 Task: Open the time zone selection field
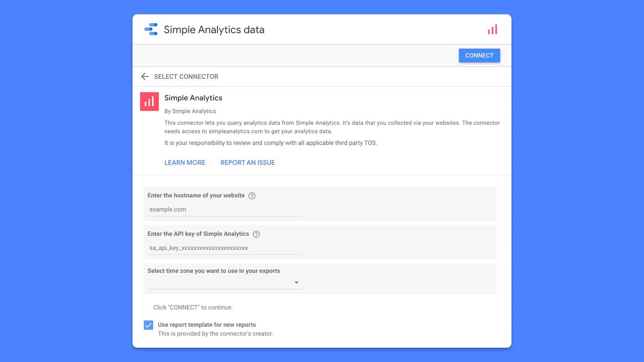pyautogui.click(x=225, y=282)
